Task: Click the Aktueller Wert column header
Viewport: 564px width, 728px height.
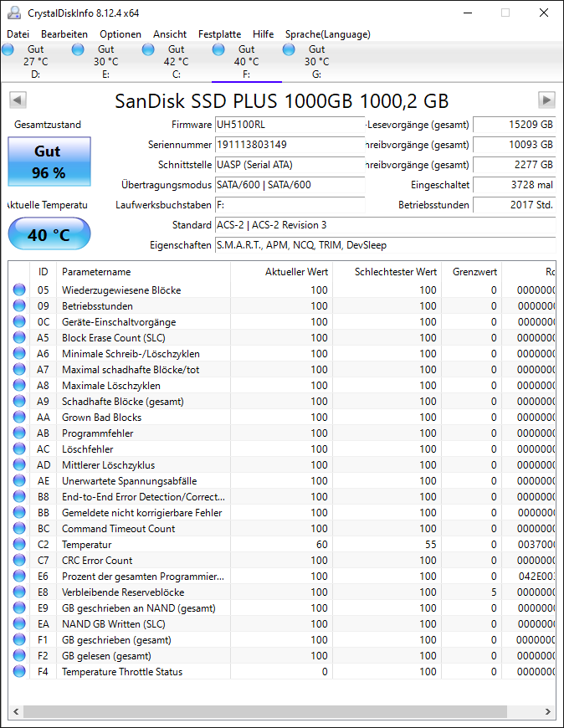Action: [282, 272]
